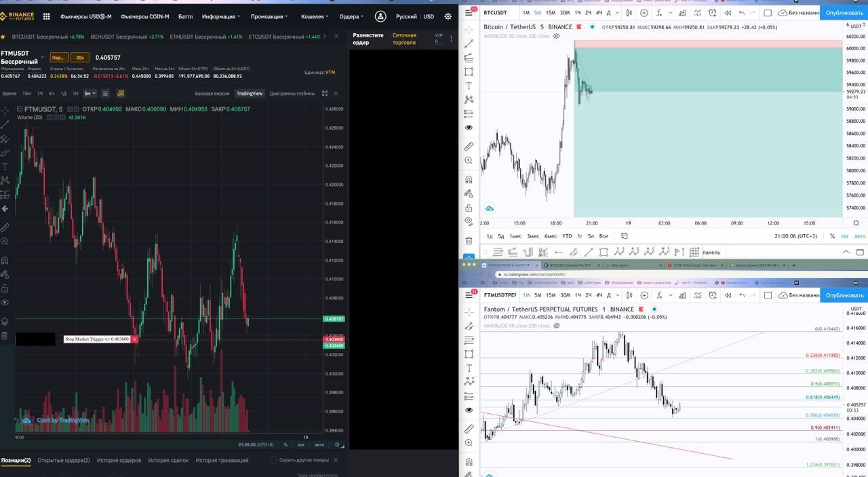Enable magnet mode in BTCUSDT chart
The image size is (868, 477).
click(x=469, y=180)
